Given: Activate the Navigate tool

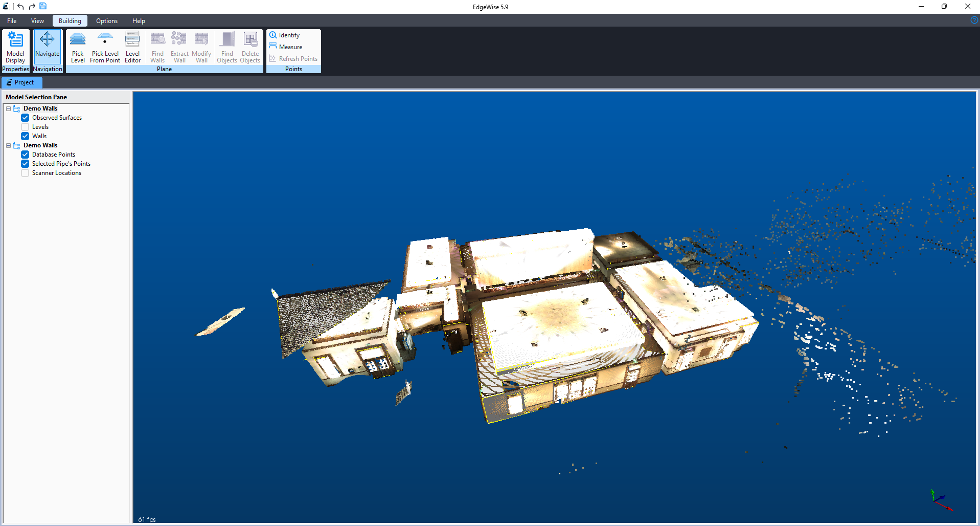Looking at the screenshot, I should click(x=48, y=47).
